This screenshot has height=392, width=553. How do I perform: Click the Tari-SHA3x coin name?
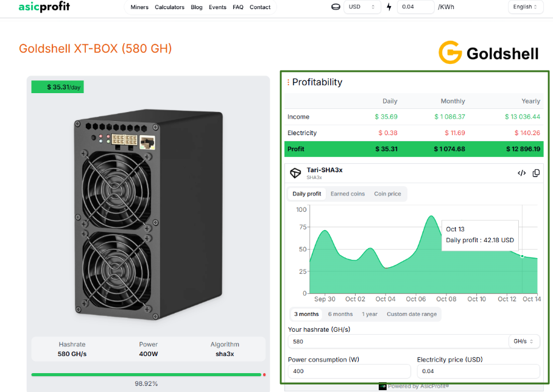pyautogui.click(x=325, y=170)
